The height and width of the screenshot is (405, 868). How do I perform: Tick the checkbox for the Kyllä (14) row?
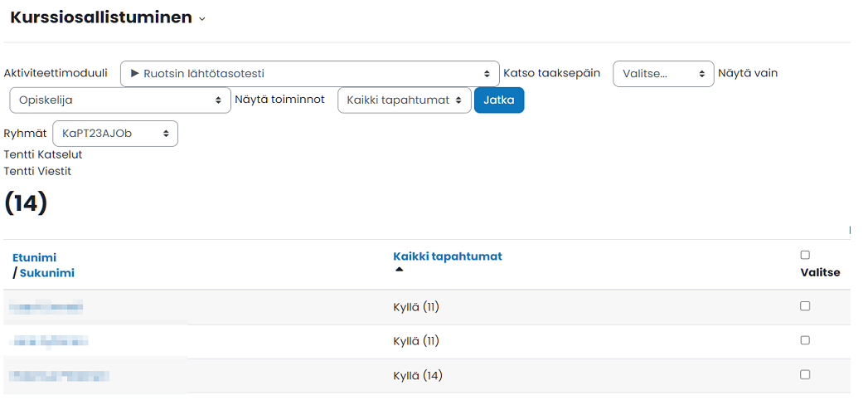point(805,375)
